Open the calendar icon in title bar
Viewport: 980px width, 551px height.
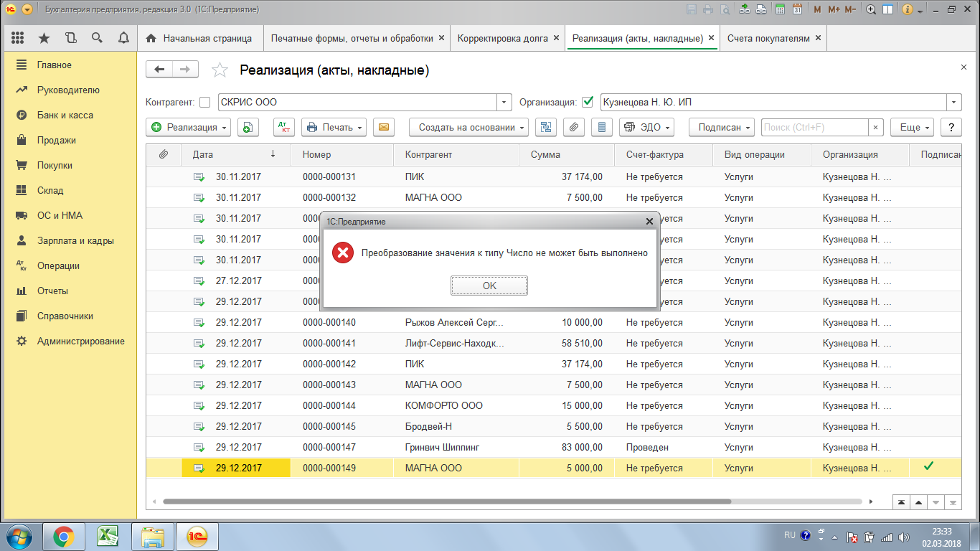(x=796, y=9)
